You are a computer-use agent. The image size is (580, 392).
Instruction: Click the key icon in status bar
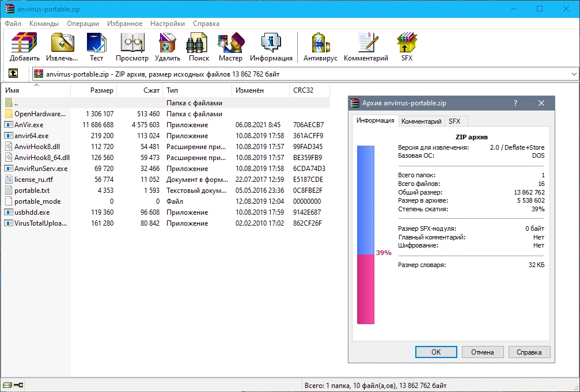tap(18, 385)
